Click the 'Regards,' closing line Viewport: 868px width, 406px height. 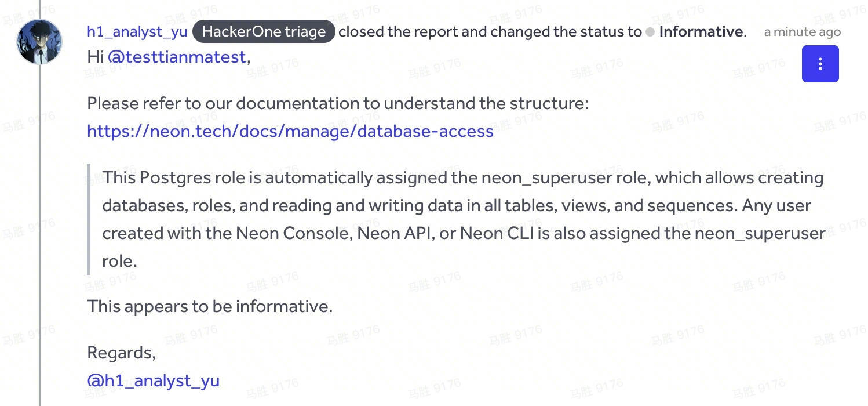coord(121,353)
